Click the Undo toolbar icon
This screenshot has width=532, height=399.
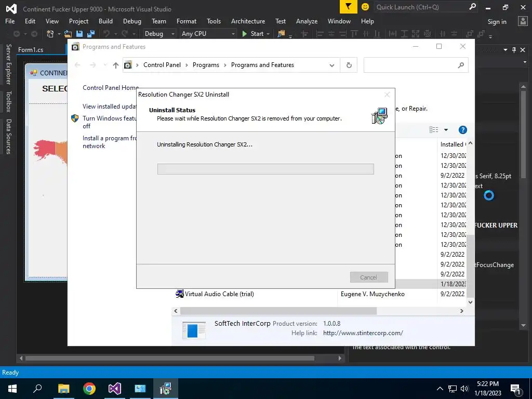click(107, 34)
